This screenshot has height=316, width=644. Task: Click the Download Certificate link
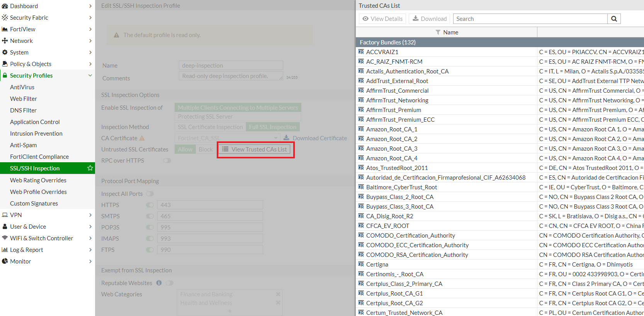pos(315,138)
